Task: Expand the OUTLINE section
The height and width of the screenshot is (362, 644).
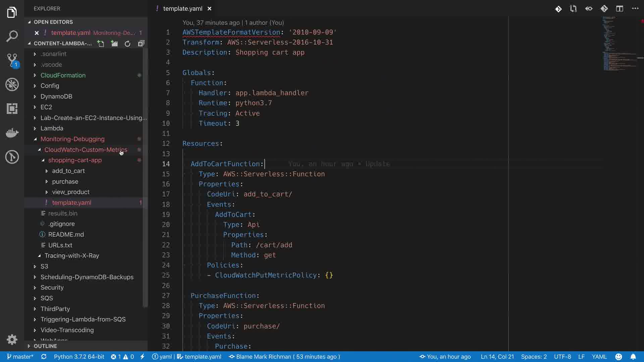Action: pyautogui.click(x=45, y=346)
